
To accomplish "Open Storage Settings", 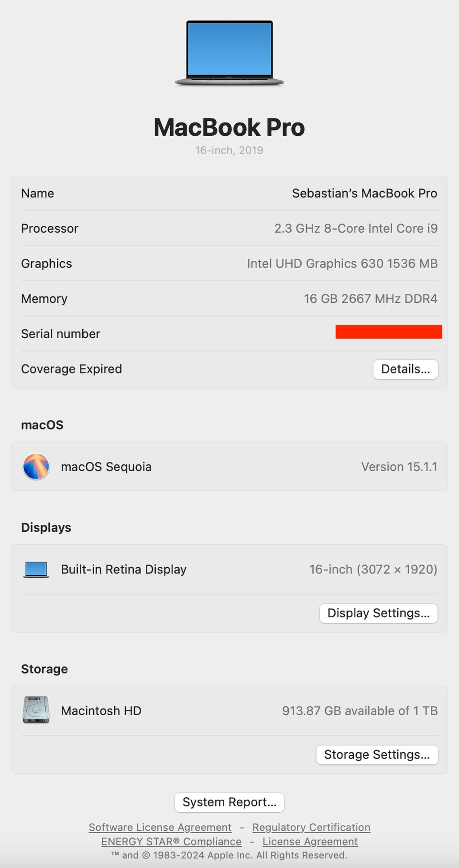I will [377, 754].
